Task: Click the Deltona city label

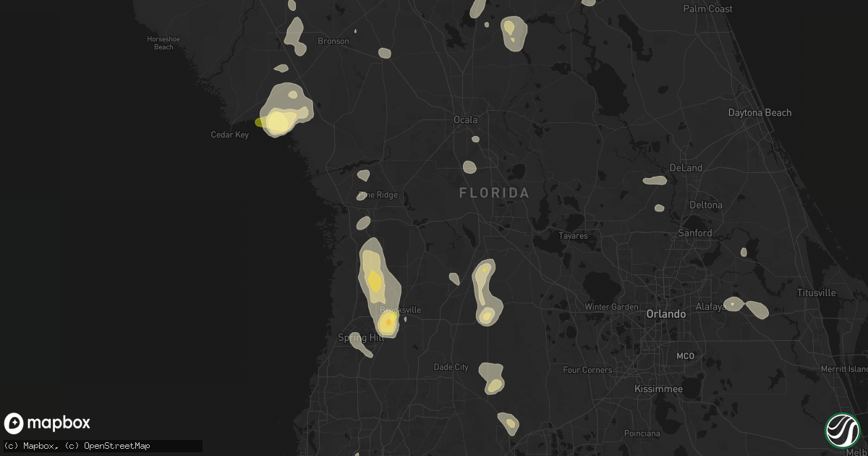Action: click(706, 205)
